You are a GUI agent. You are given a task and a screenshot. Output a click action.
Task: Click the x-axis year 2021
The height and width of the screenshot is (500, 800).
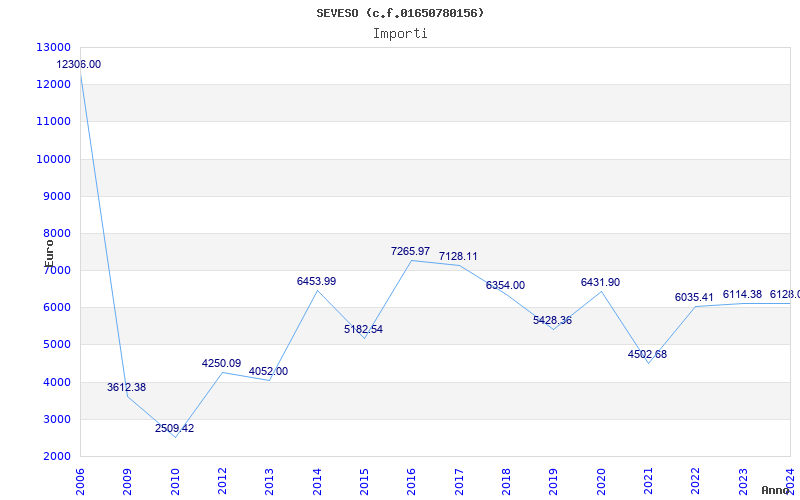click(648, 481)
